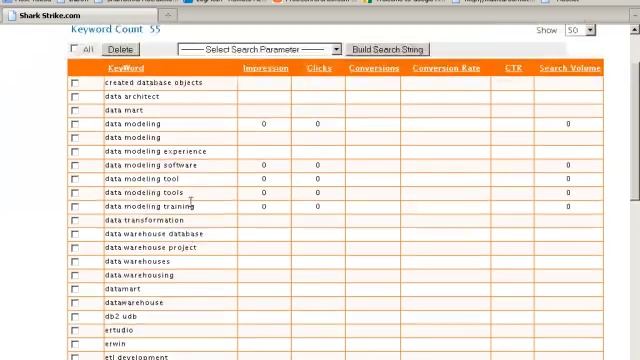The height and width of the screenshot is (360, 640).
Task: Sort by the Conversions column header
Action: point(374,68)
